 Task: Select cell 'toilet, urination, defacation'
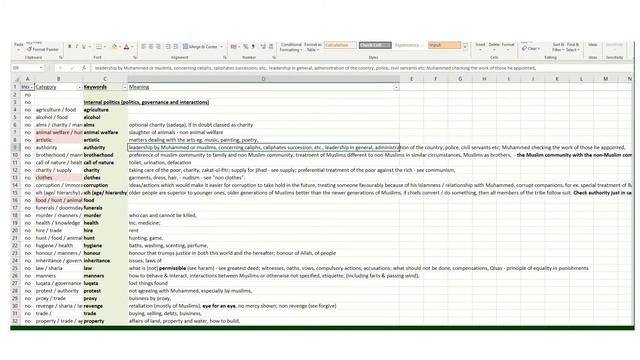tap(263, 162)
